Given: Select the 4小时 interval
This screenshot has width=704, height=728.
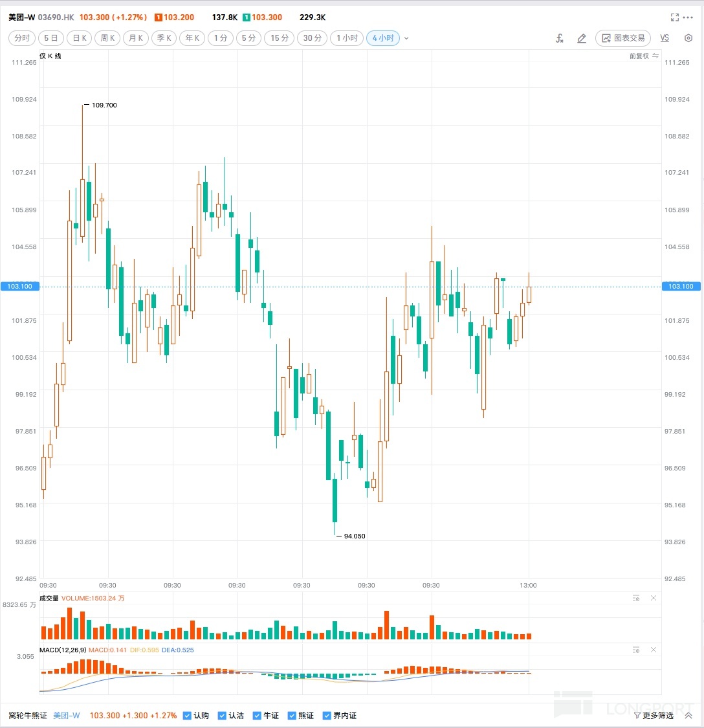Looking at the screenshot, I should tap(383, 38).
